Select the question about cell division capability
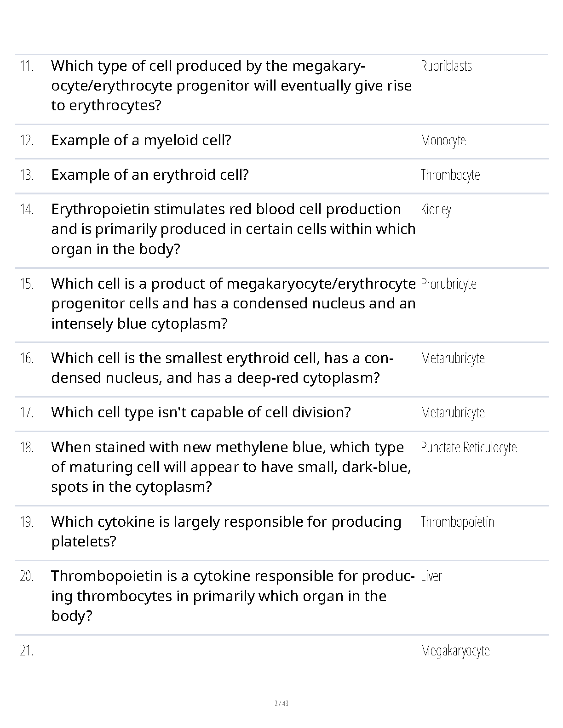Screen dimensions: 563x728 click(201, 412)
